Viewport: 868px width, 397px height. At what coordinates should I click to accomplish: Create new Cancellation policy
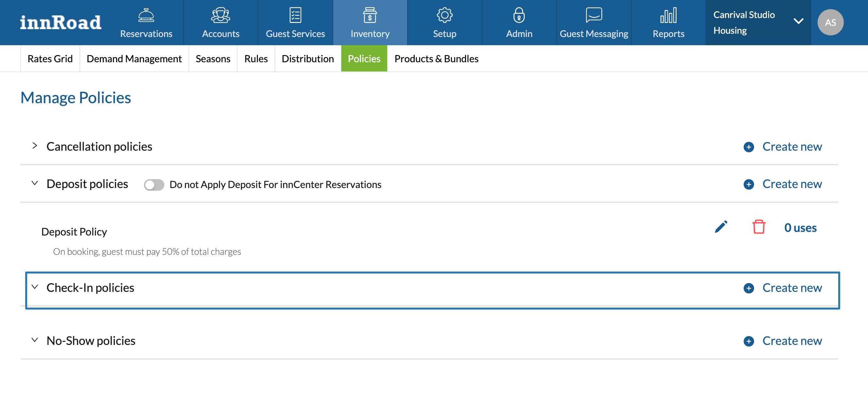pyautogui.click(x=783, y=147)
